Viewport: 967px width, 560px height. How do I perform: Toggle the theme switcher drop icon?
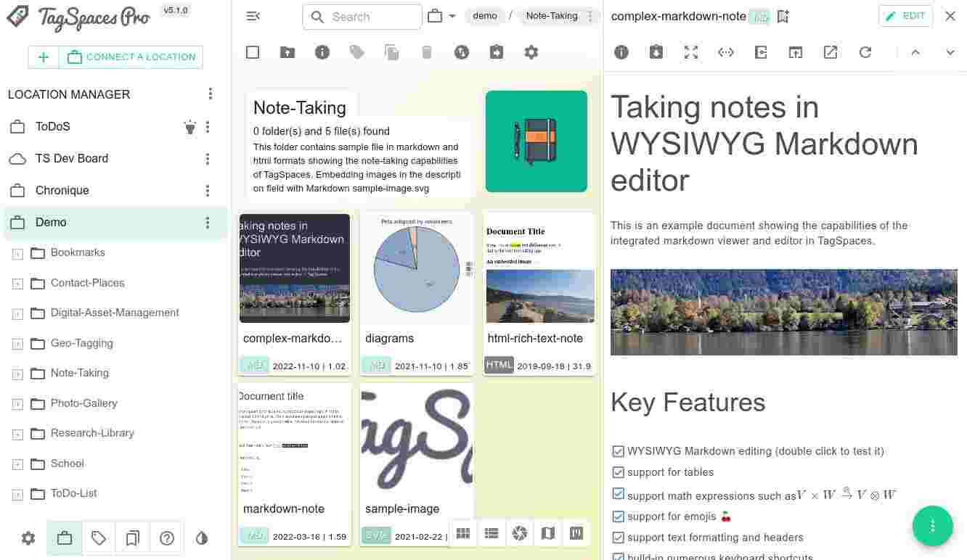tap(202, 538)
